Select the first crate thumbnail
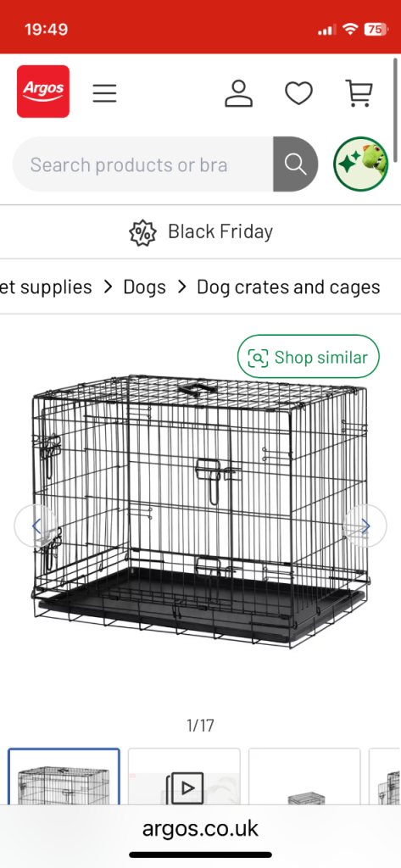The image size is (401, 868). coord(64,776)
